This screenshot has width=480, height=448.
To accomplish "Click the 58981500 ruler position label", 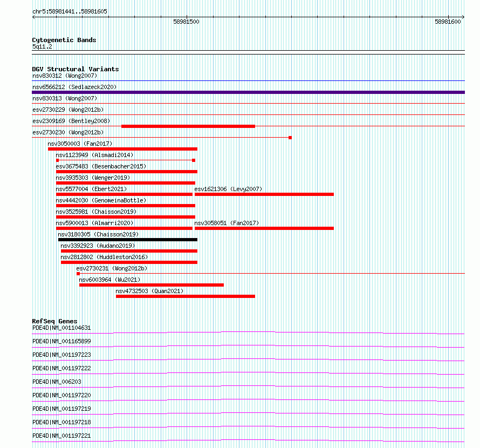I will (x=186, y=22).
